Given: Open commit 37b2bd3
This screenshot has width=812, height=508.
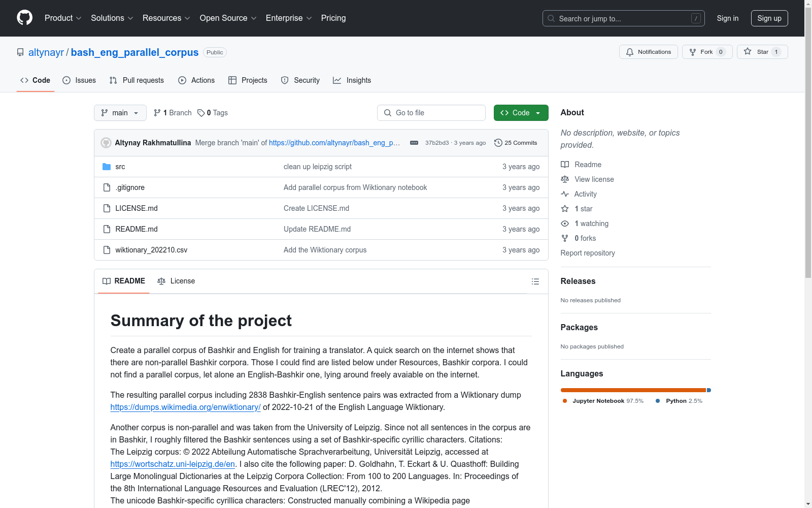Looking at the screenshot, I should (437, 143).
